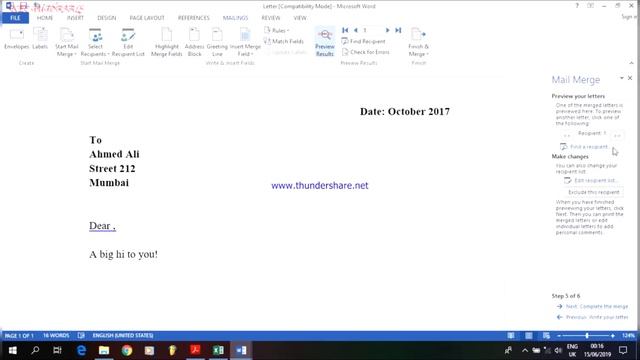The width and height of the screenshot is (640, 360).
Task: Adjust the zoom slider handle
Action: (587, 336)
